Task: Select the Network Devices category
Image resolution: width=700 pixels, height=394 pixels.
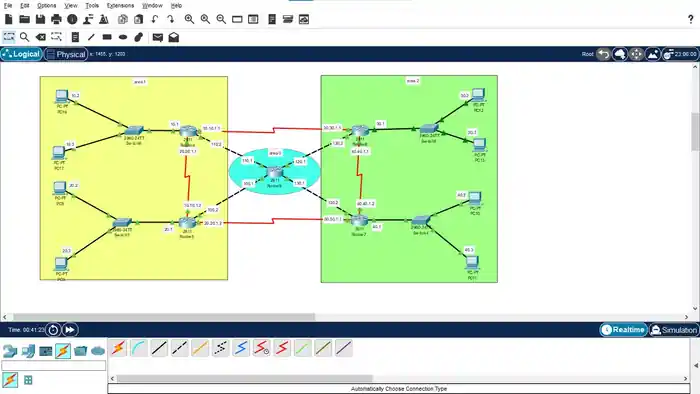Action: (9, 351)
